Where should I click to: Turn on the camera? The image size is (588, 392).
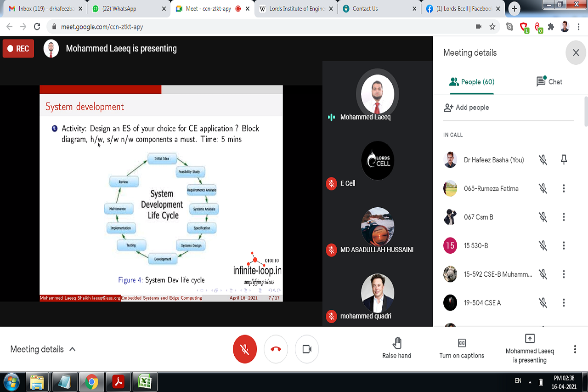(x=306, y=349)
